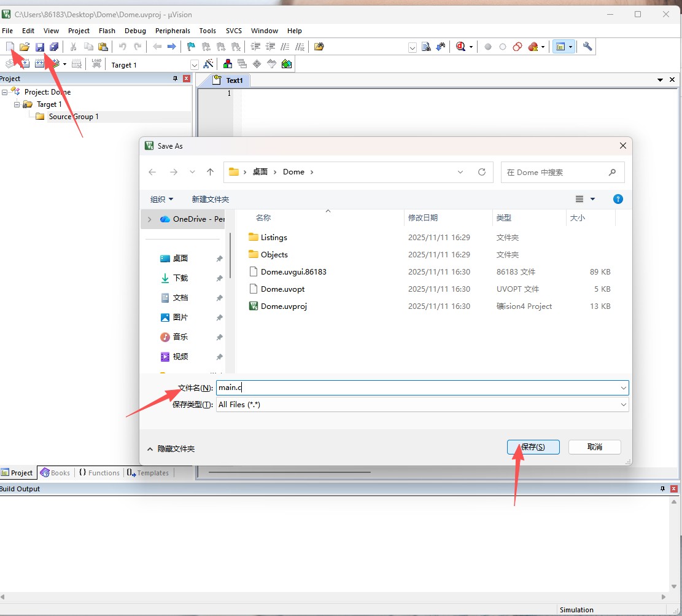Click the 文件名 input field containing main.c
Image resolution: width=682 pixels, height=616 pixels.
point(417,388)
